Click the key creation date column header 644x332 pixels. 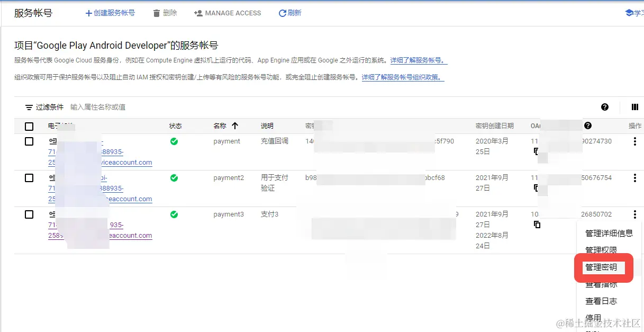(x=495, y=126)
